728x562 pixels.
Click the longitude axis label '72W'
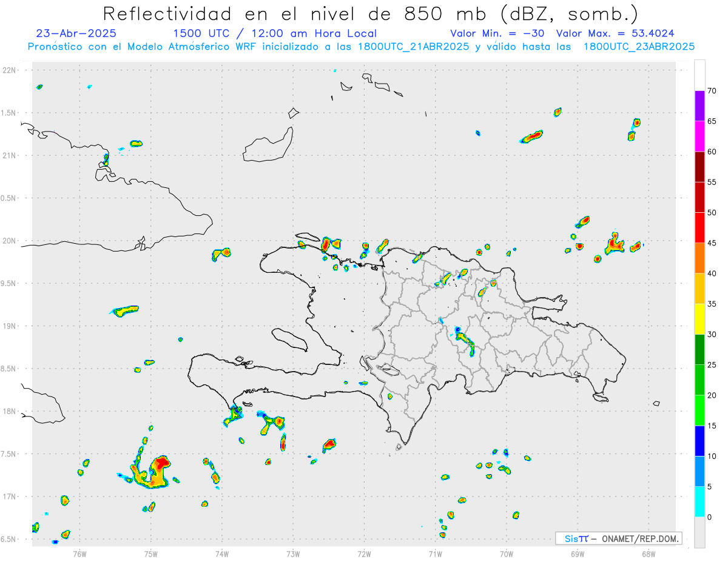(x=364, y=554)
